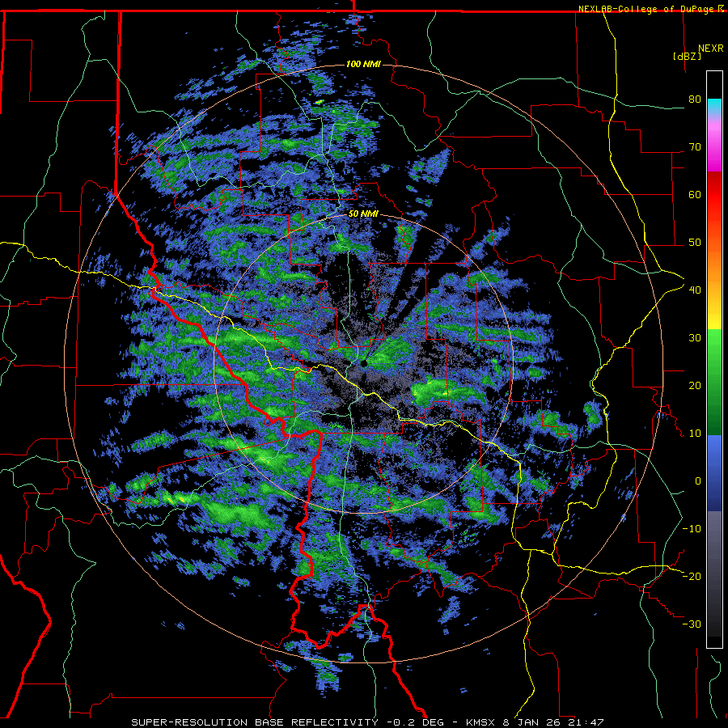The width and height of the screenshot is (728, 728).
Task: Click the 0 value on dBZ scale
Action: (x=698, y=481)
